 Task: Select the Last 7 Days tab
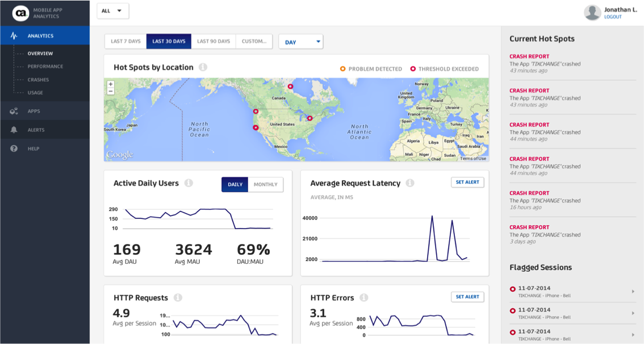[126, 41]
